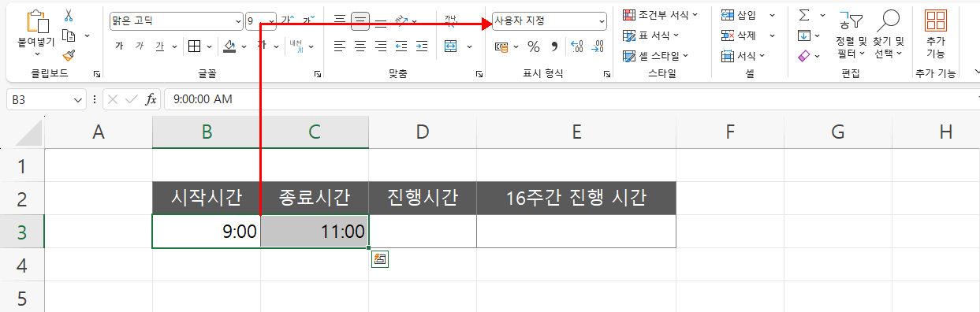980x312 pixels.
Task: Open Number format (표시 형식) dialog launcher
Action: click(x=607, y=74)
